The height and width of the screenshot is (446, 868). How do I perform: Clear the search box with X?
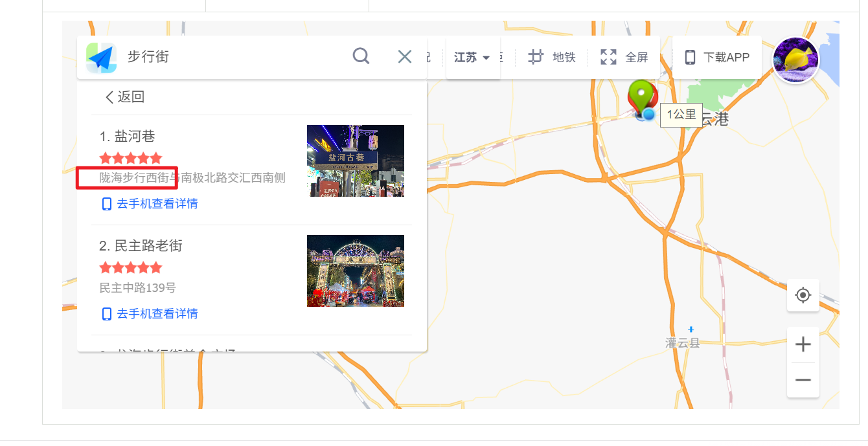pos(405,57)
